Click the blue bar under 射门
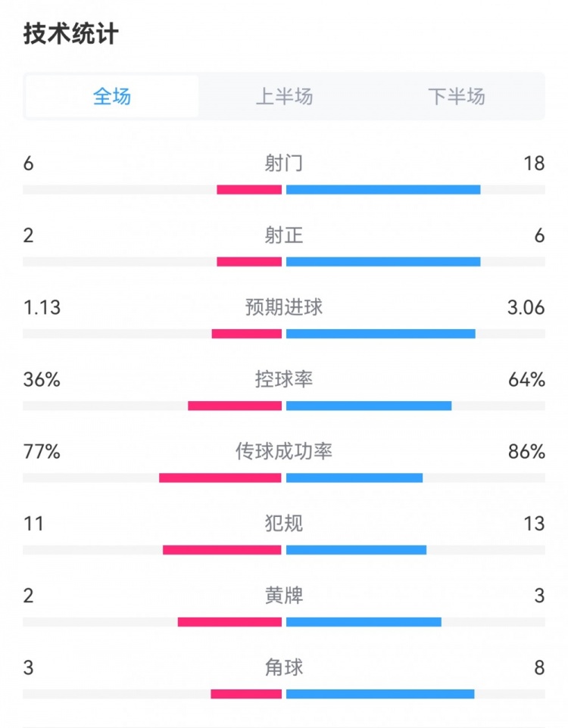Viewport: 568px width, 728px height. 383,189
